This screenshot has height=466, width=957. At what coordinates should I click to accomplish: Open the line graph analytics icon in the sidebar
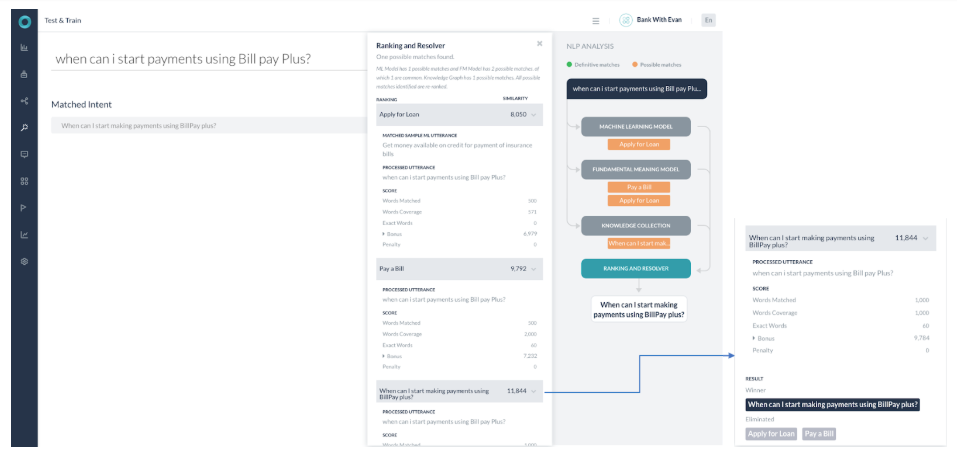pyautogui.click(x=24, y=235)
